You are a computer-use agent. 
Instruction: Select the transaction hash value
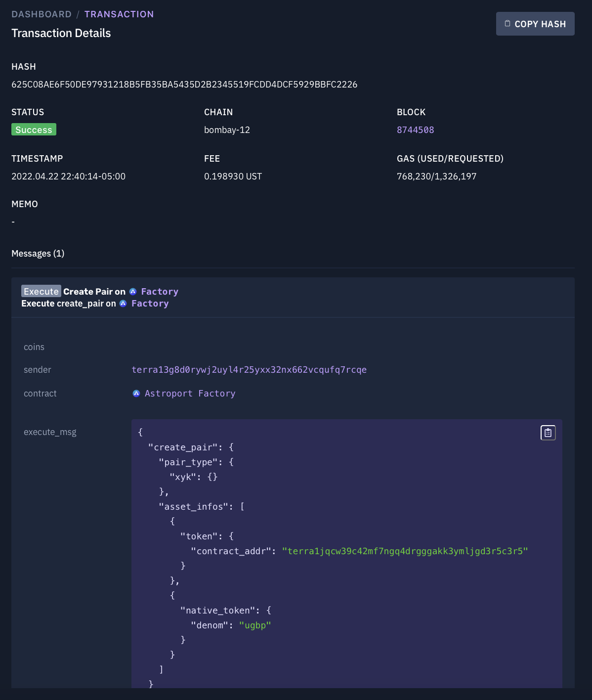(x=184, y=85)
